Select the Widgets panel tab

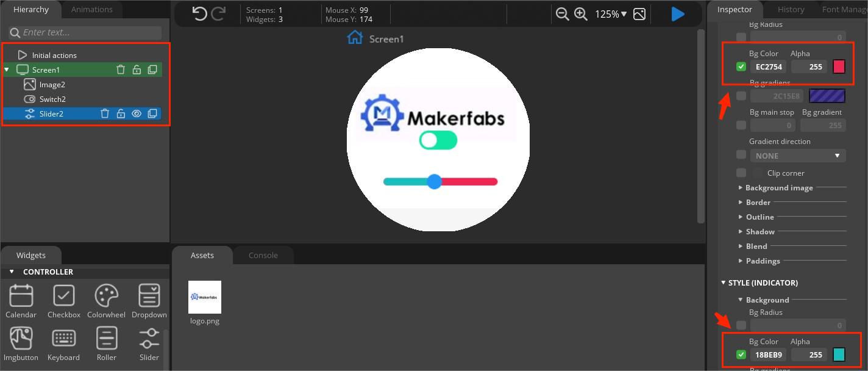pos(31,255)
